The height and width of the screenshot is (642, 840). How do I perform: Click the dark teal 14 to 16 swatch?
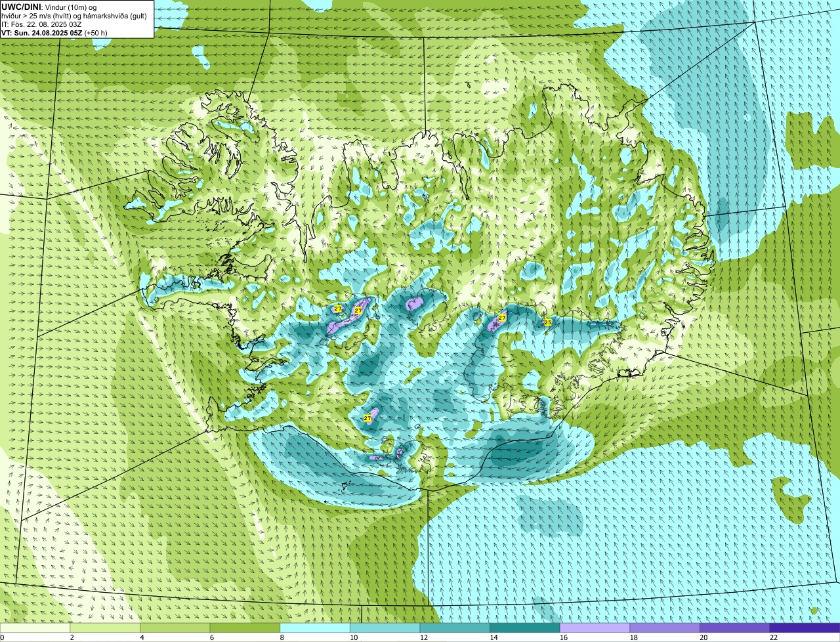click(525, 628)
